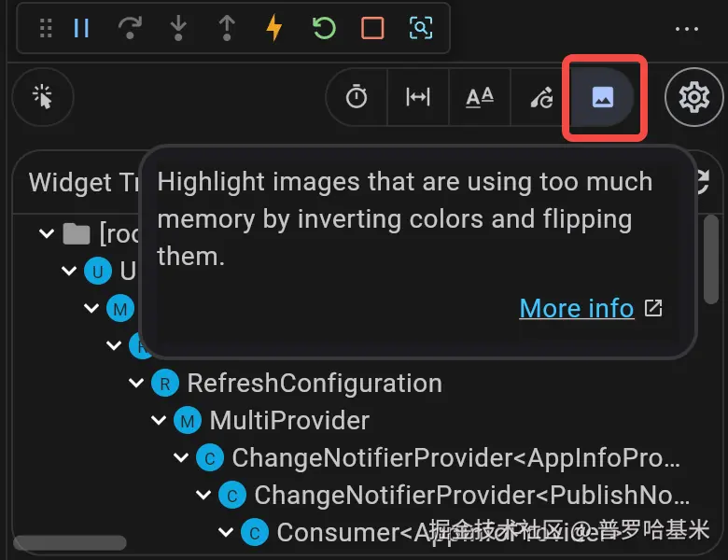728x560 pixels.
Task: Stop debugging with the orange square
Action: [x=372, y=28]
